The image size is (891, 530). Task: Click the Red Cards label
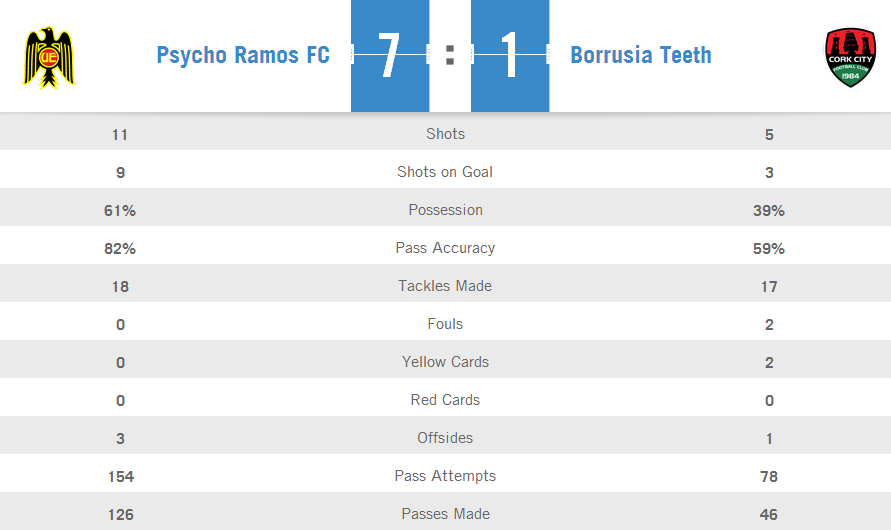[446, 400]
